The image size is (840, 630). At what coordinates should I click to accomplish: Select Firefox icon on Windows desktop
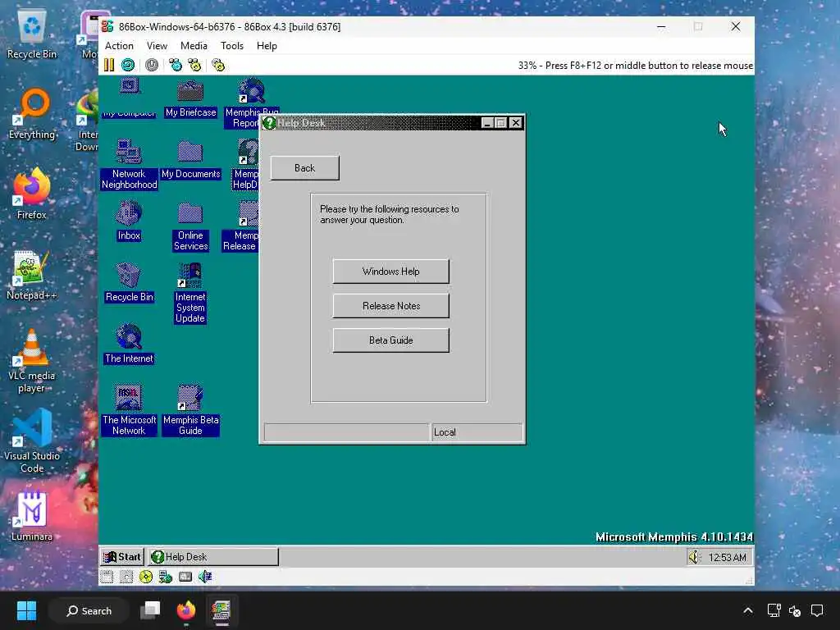pyautogui.click(x=32, y=194)
